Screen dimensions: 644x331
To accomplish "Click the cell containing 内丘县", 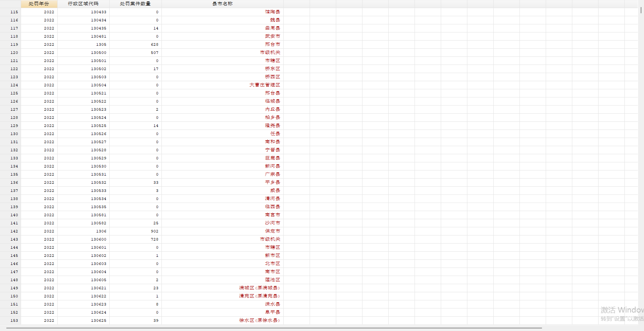I will 222,110.
